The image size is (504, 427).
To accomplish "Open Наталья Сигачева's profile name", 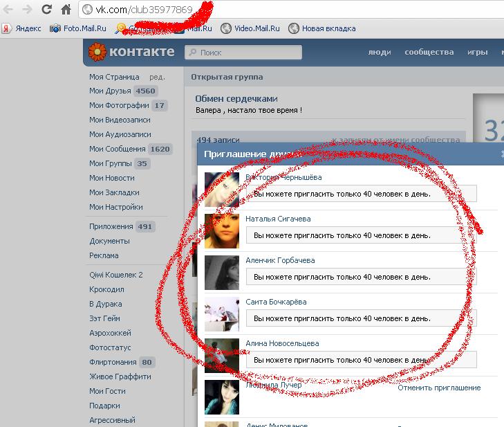I will [x=278, y=219].
